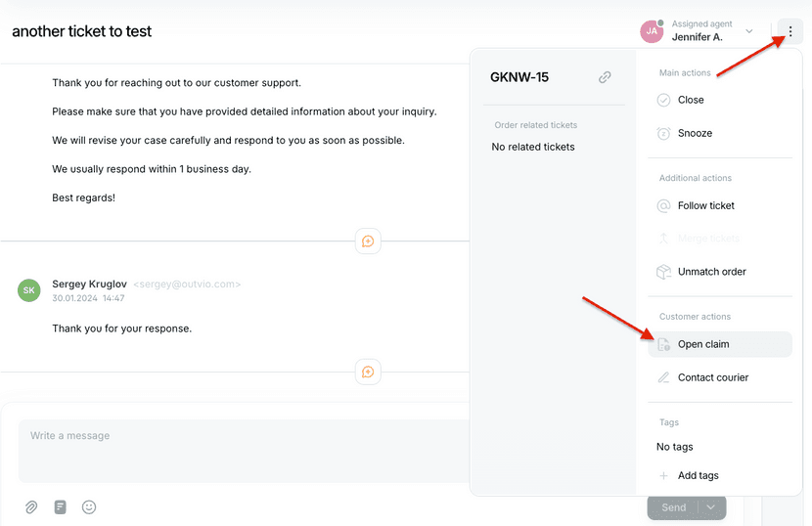Add internal note below Sergey's message

pos(368,372)
